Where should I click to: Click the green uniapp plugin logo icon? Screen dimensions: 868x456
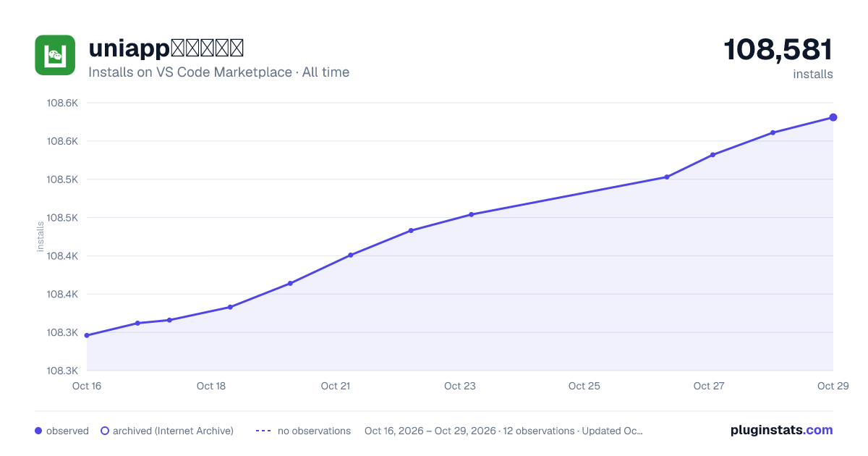click(55, 55)
